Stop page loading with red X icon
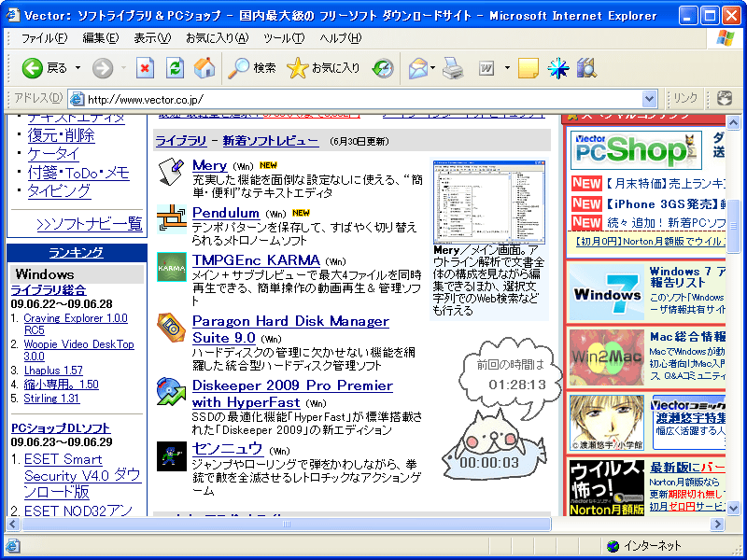 145,68
